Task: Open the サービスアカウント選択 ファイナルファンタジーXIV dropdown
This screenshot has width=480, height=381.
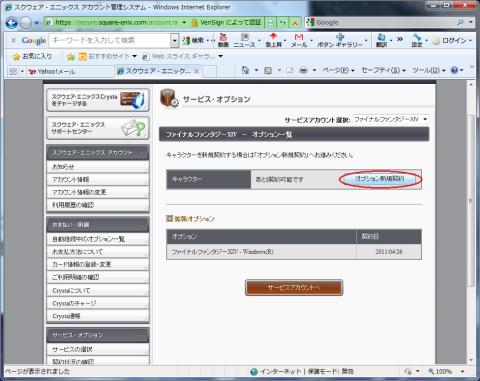Action: click(390, 119)
